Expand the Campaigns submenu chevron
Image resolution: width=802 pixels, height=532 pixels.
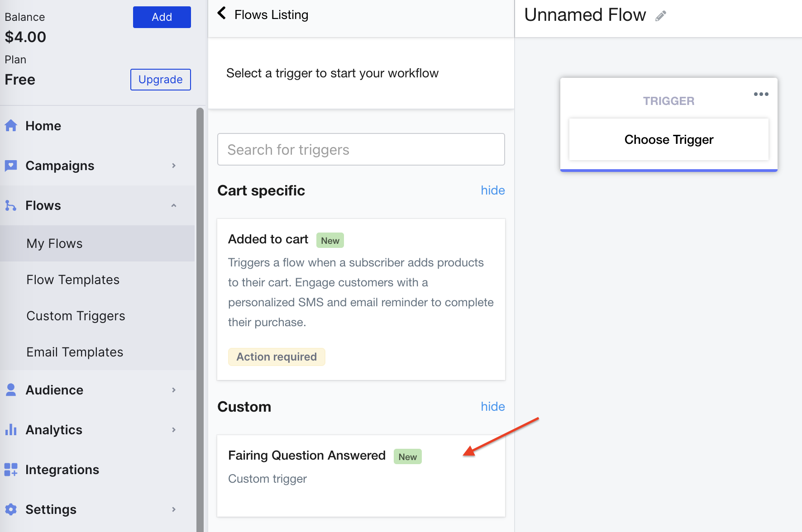coord(174,166)
